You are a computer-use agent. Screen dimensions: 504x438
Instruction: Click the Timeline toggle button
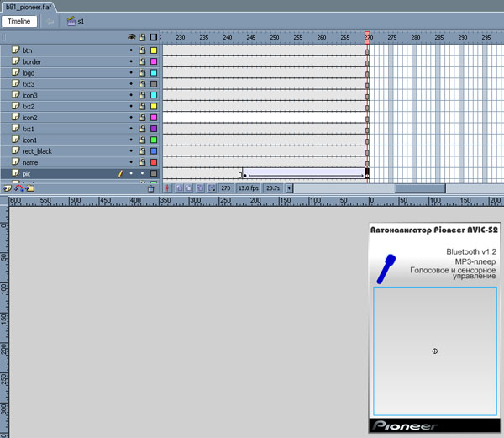pos(19,21)
